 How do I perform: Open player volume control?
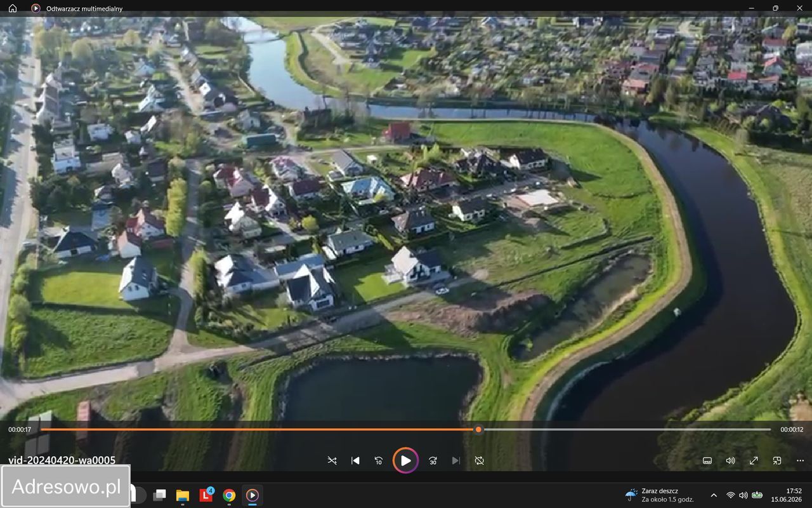coord(730,460)
